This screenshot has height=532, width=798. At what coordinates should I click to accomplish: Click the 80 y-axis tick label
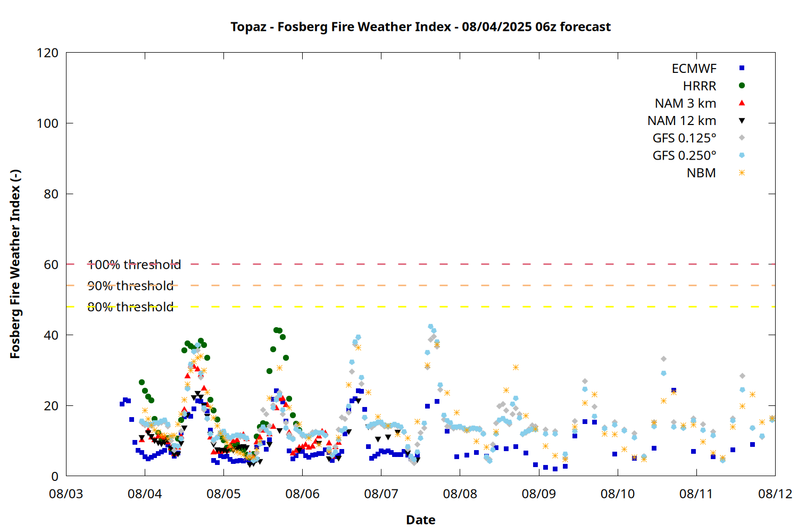pos(51,194)
